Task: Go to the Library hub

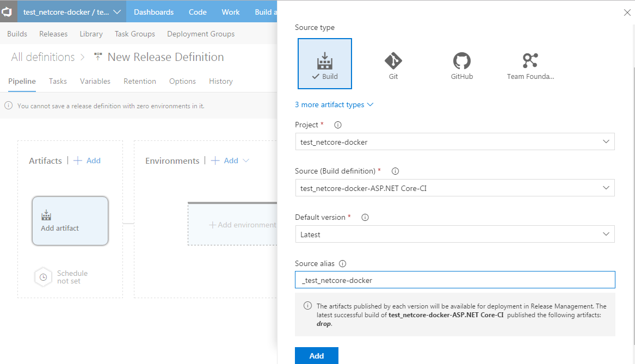Action: tap(91, 34)
